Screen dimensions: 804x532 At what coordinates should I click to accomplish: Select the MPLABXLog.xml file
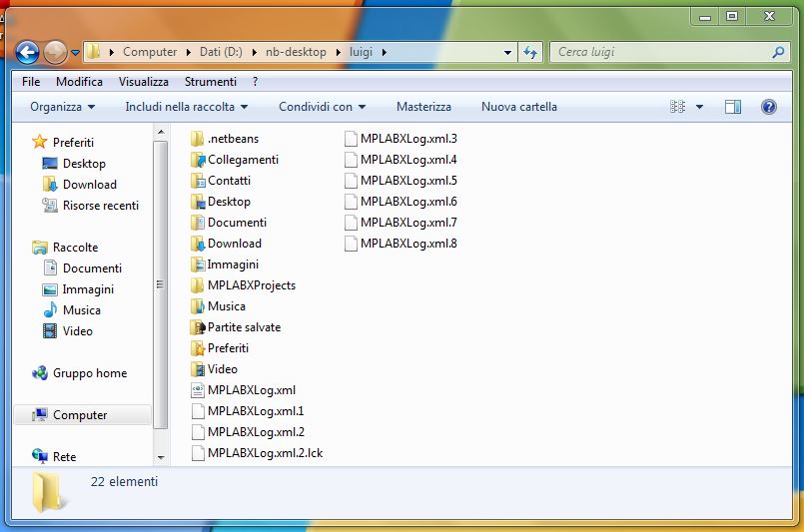(251, 390)
